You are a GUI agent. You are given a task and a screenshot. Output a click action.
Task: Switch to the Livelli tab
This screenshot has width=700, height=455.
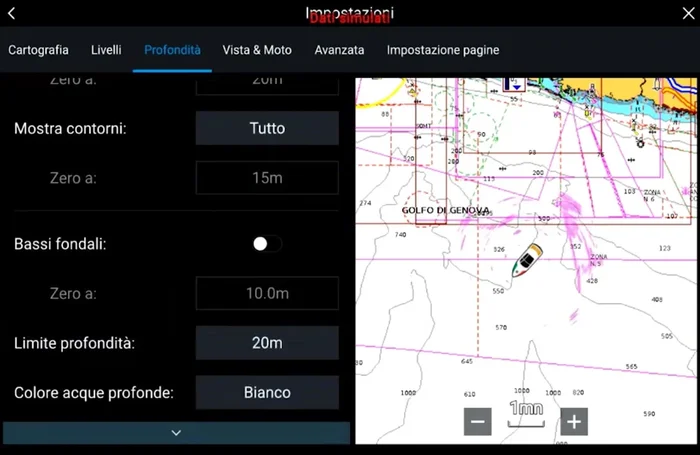(106, 50)
